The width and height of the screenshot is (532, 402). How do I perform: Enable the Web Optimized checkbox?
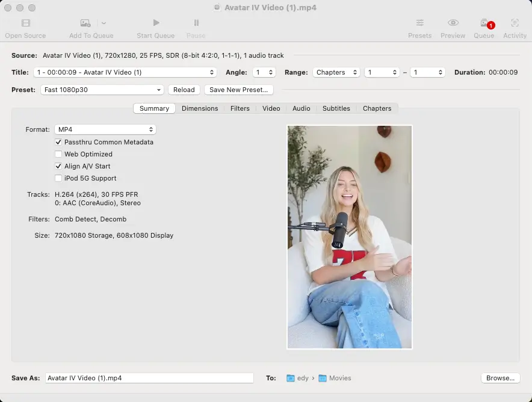(58, 154)
